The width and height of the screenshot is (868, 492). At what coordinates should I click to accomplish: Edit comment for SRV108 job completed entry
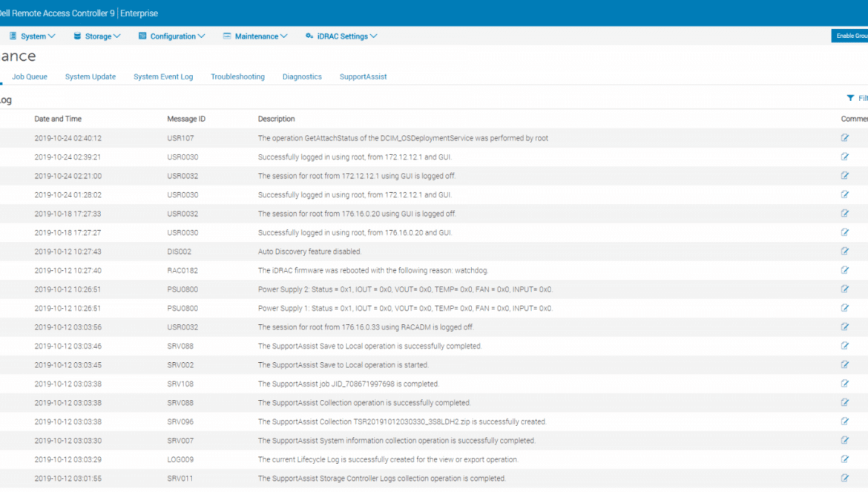coord(845,384)
